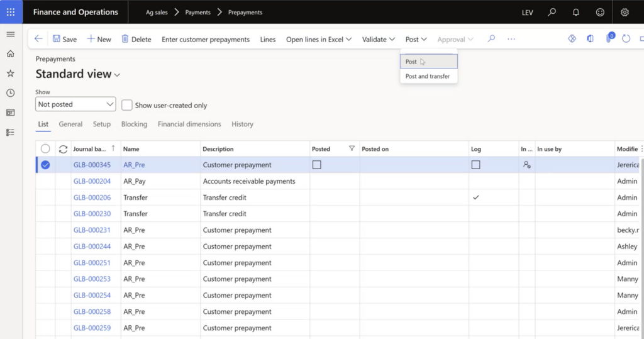
Task: Open attachments icon with zero badge
Action: [x=609, y=38]
